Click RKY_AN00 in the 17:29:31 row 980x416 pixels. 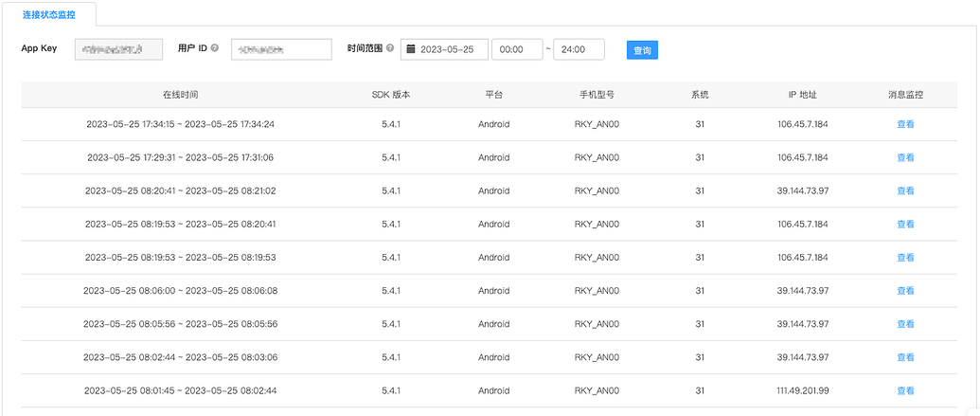coord(597,157)
